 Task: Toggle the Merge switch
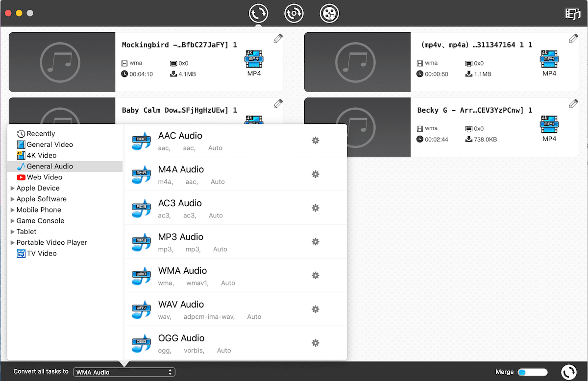[x=532, y=372]
